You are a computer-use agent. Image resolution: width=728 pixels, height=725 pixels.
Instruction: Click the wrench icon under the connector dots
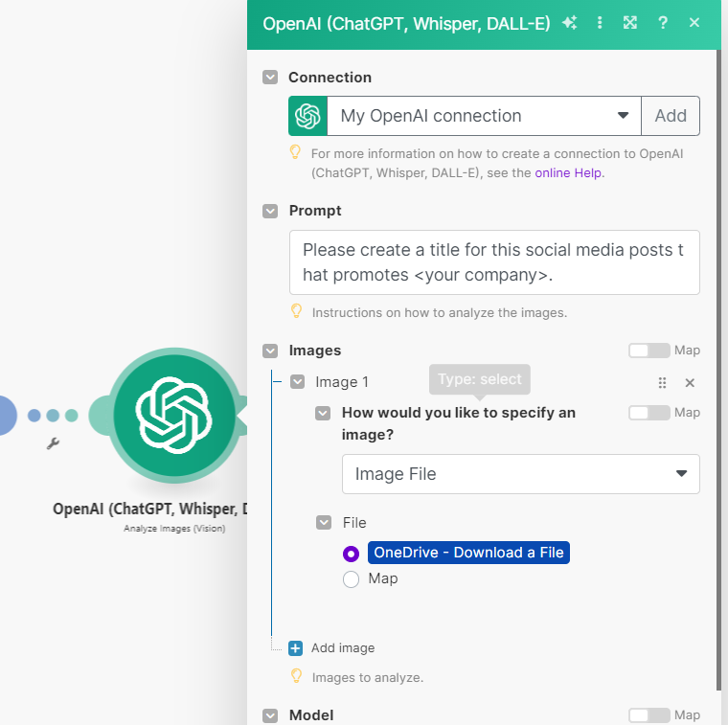coord(53,443)
